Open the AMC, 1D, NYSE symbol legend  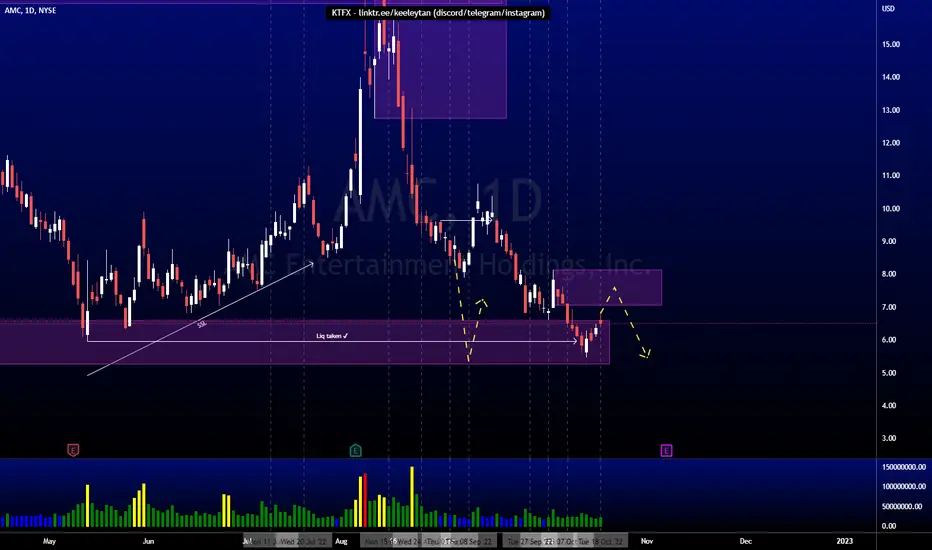pyautogui.click(x=30, y=10)
